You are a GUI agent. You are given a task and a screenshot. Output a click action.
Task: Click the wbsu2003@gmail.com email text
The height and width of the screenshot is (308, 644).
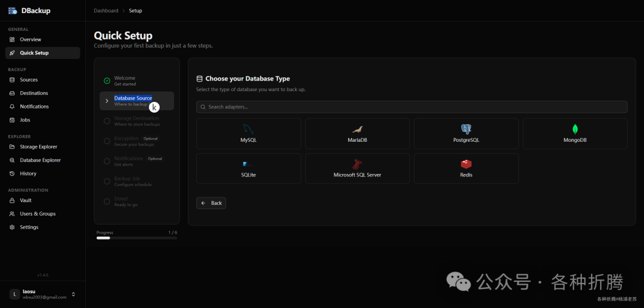44,297
